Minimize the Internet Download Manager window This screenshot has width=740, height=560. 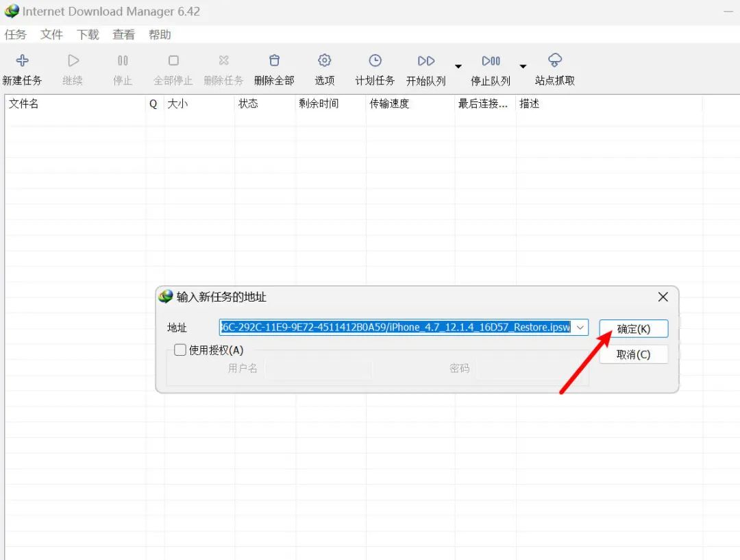728,12
